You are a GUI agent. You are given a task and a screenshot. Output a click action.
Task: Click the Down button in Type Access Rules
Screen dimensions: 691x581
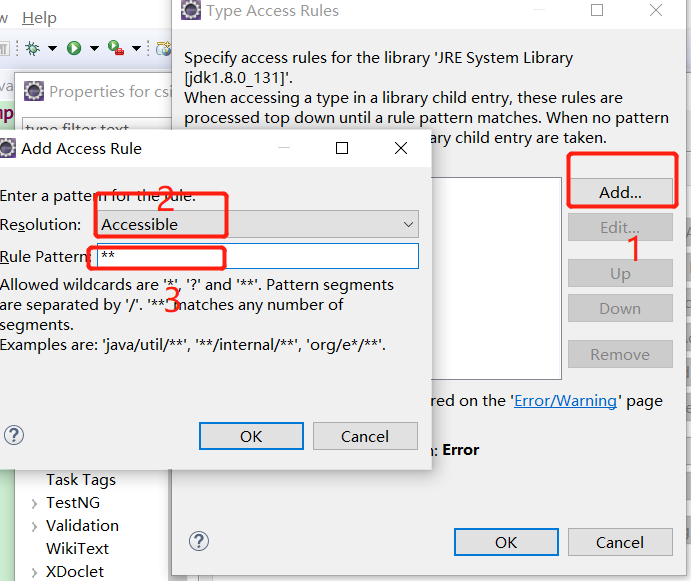point(620,308)
